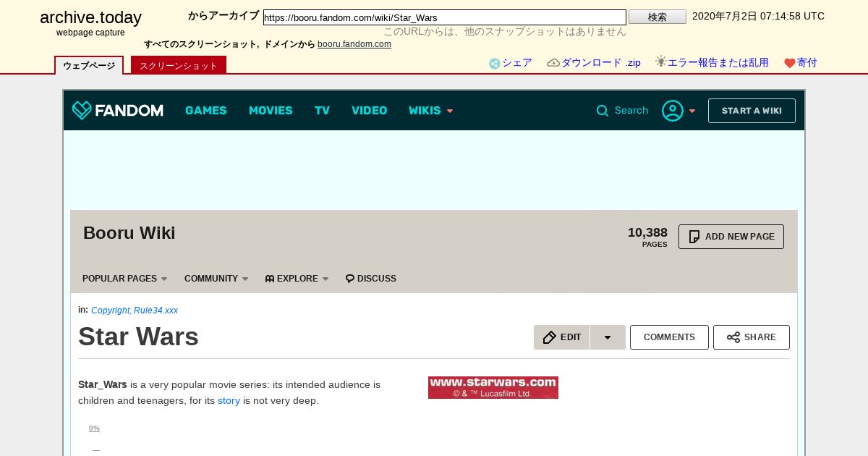868x456 pixels.
Task: Click the archived URL input field
Action: click(445, 17)
